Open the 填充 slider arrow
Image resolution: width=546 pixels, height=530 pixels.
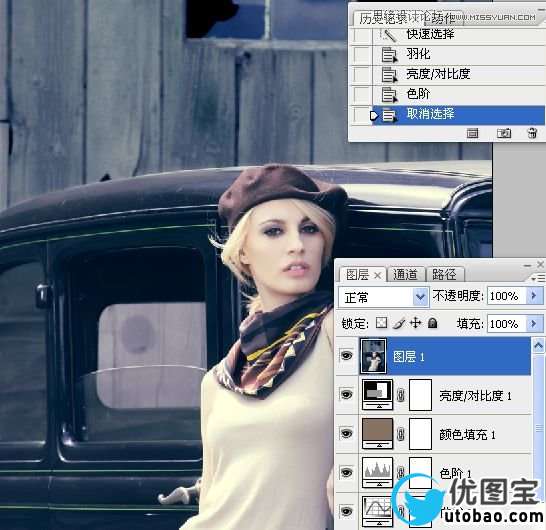pyautogui.click(x=534, y=324)
